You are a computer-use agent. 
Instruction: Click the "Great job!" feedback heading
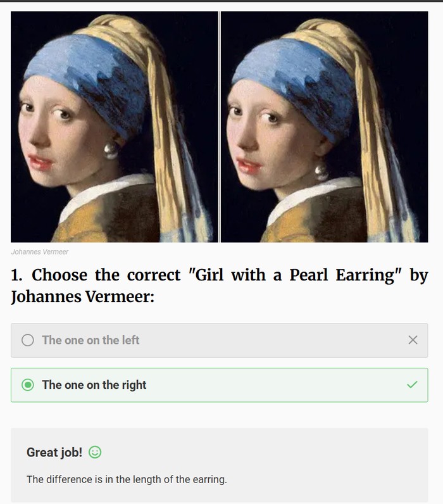pos(54,452)
